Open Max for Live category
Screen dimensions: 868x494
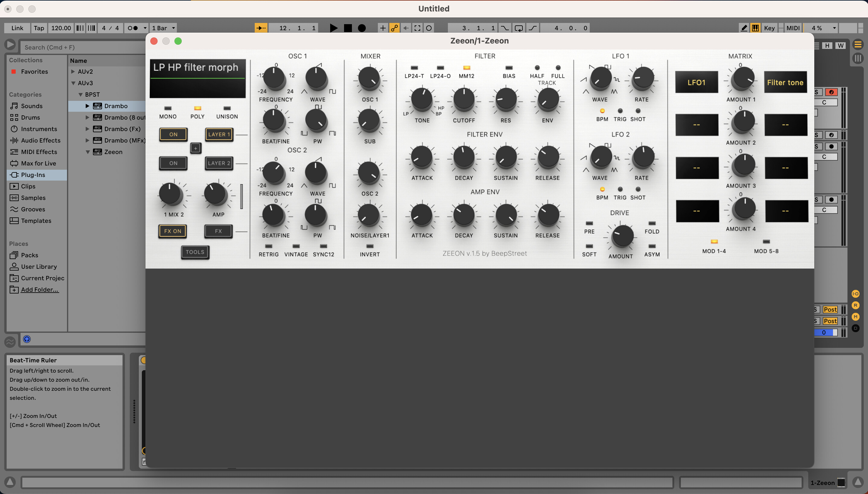tap(38, 164)
